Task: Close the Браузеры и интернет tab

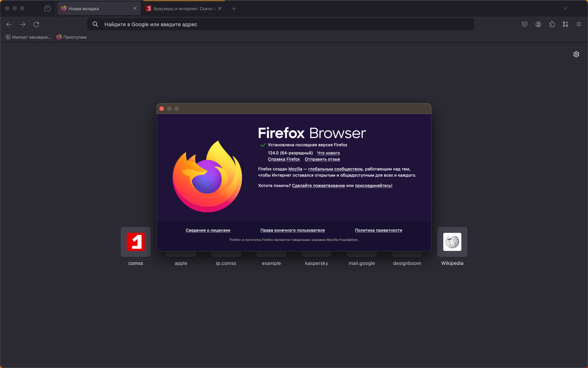Action: [x=220, y=8]
